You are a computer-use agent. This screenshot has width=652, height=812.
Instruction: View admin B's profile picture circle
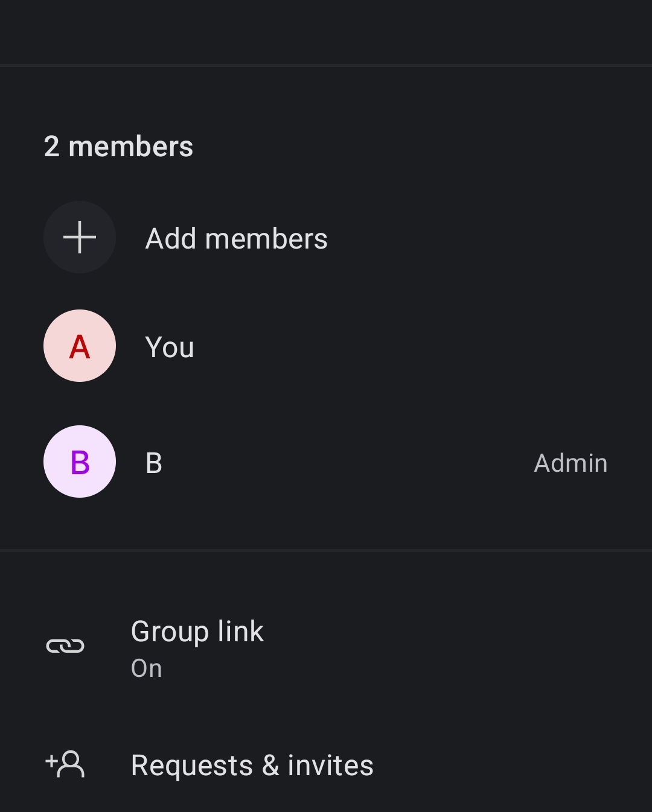pyautogui.click(x=79, y=462)
